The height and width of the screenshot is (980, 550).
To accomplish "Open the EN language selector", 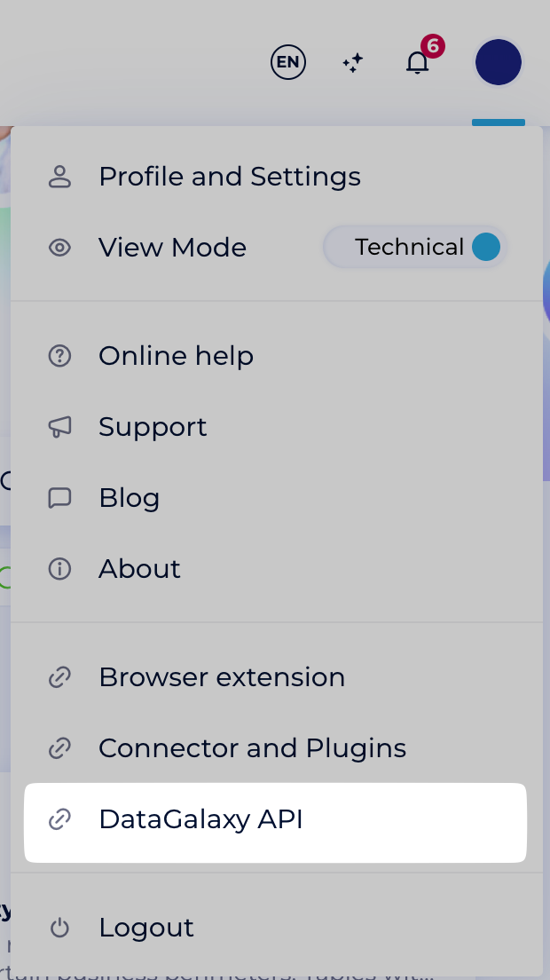I will (288, 62).
